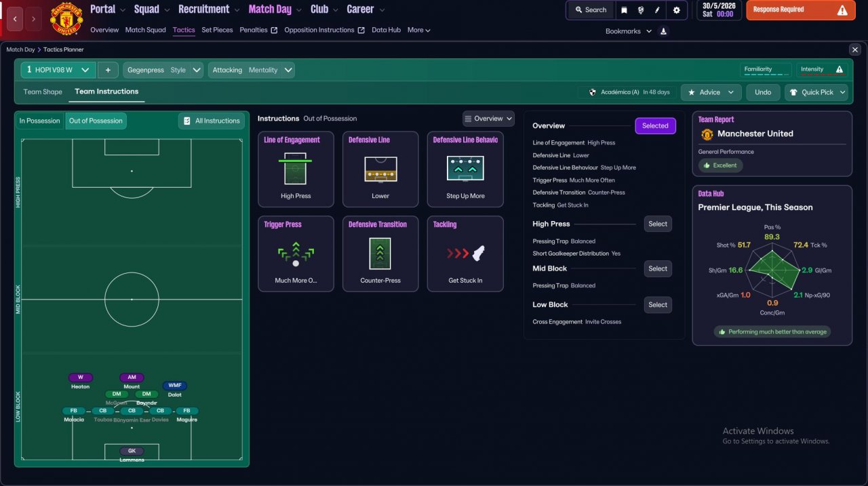Viewport: 868px width, 486px height.
Task: Switch to Team Shape tab
Action: [x=43, y=92]
